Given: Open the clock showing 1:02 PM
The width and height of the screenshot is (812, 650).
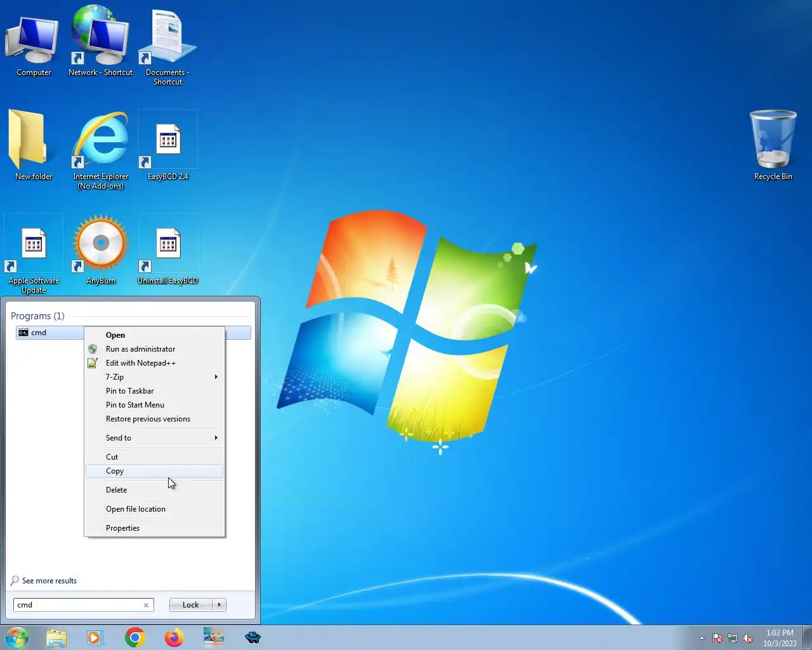Looking at the screenshot, I should pyautogui.click(x=780, y=638).
